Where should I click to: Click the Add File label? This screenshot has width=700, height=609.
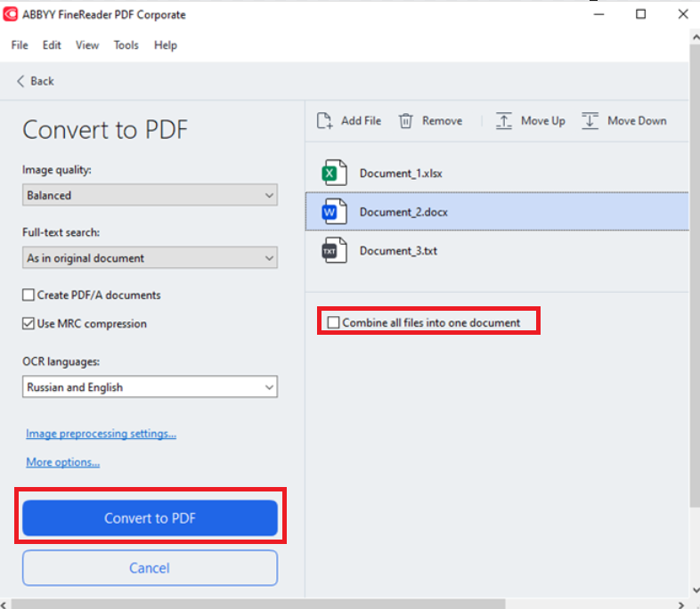[362, 121]
